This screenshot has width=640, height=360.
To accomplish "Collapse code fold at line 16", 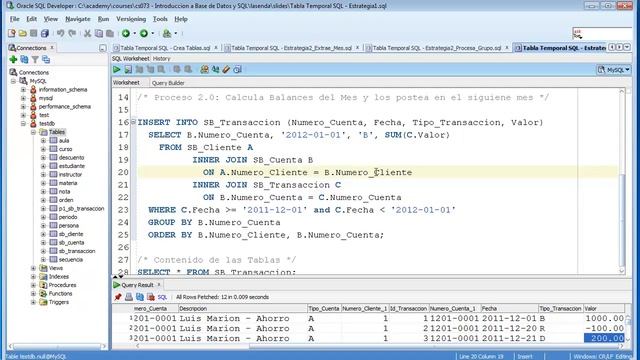I will (133, 122).
